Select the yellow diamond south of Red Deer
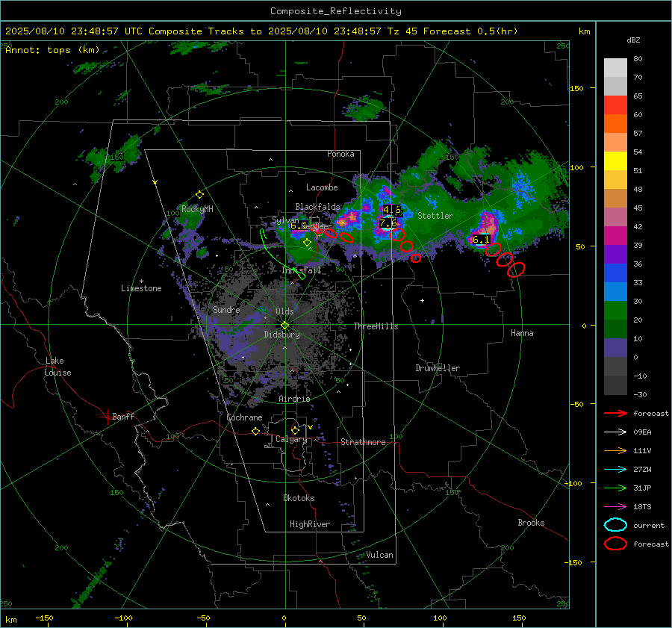This screenshot has width=672, height=628. [x=307, y=243]
